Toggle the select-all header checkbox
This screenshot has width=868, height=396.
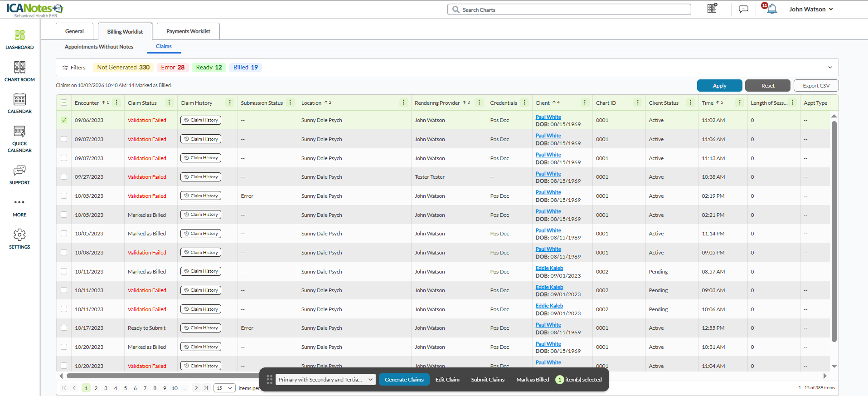[x=64, y=103]
